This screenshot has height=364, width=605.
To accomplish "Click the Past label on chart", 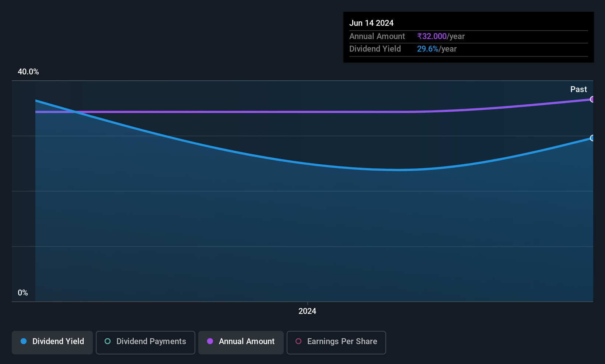I will (x=578, y=90).
